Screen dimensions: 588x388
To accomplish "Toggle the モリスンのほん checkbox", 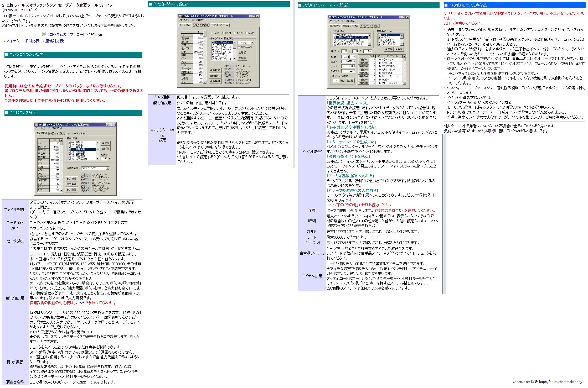I will [x=379, y=42].
